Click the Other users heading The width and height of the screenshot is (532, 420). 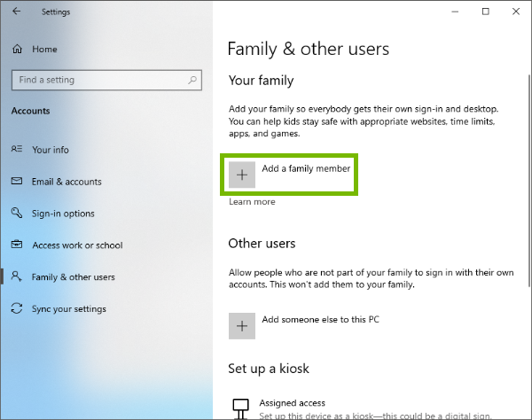pyautogui.click(x=262, y=244)
